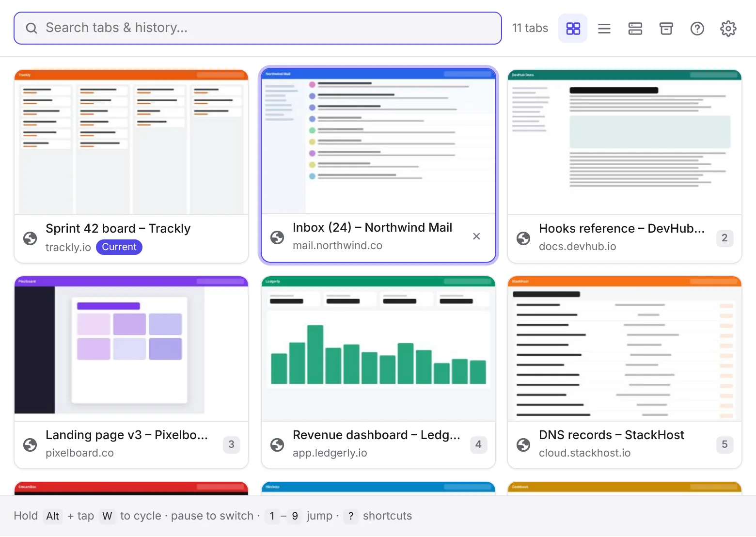This screenshot has height=537, width=756.
Task: Click globe favicon of Northwind Mail card
Action: click(x=277, y=237)
